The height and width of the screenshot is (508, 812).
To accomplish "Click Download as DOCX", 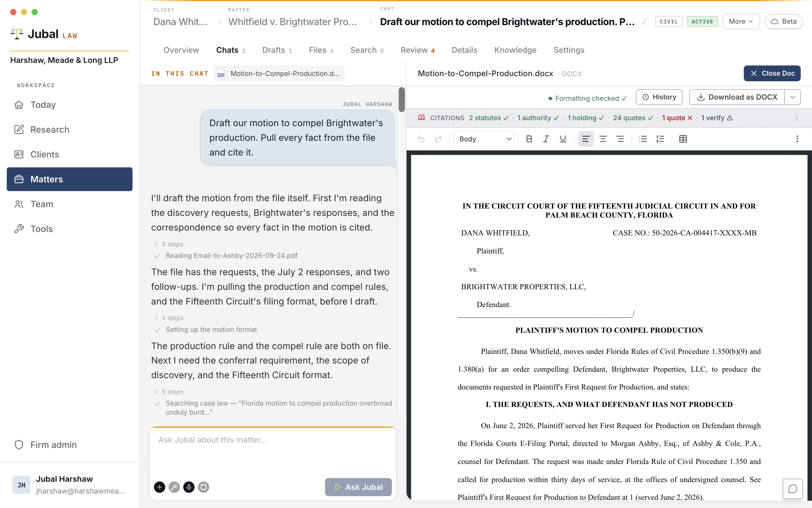I will tap(737, 97).
